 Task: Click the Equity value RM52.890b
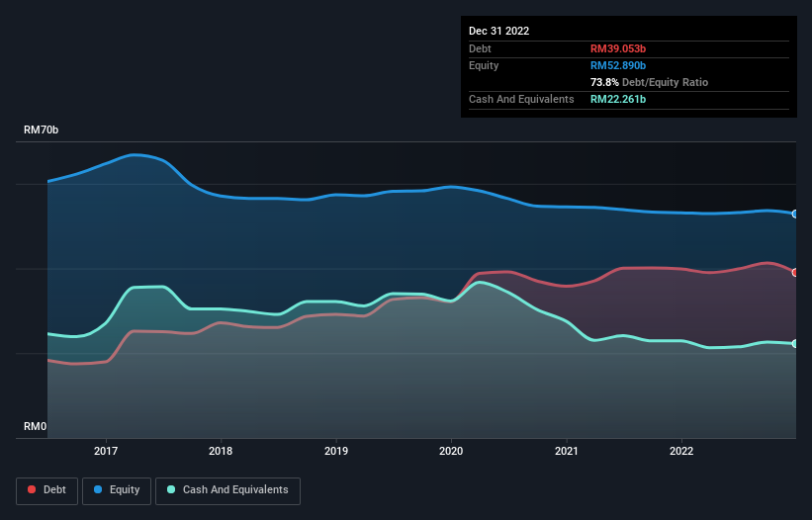pos(618,65)
